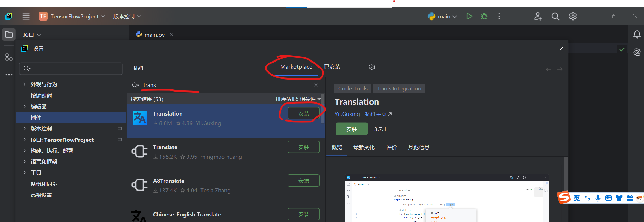The width and height of the screenshot is (644, 222).
Task: Open the 项目 view dropdown
Action: pyautogui.click(x=32, y=35)
